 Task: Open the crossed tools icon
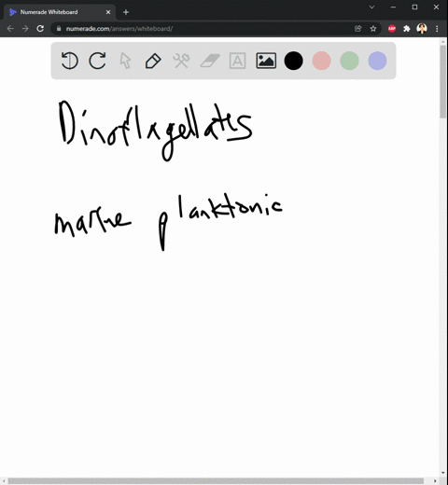(181, 61)
